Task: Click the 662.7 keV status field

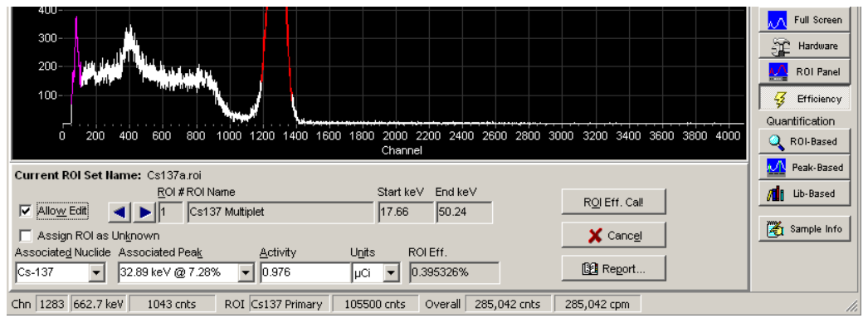Action: 100,304
